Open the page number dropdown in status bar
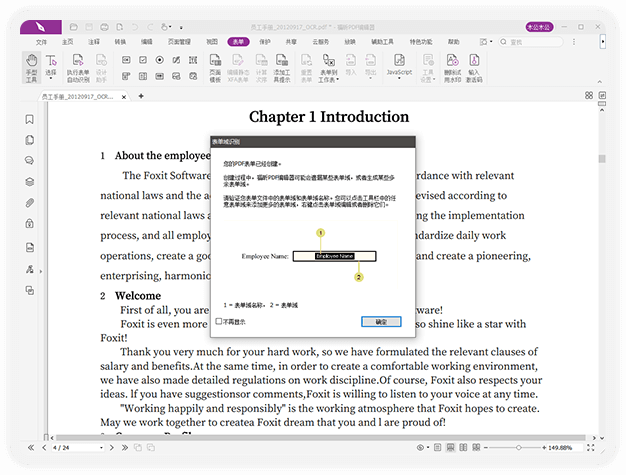626x475 pixels. click(x=101, y=448)
